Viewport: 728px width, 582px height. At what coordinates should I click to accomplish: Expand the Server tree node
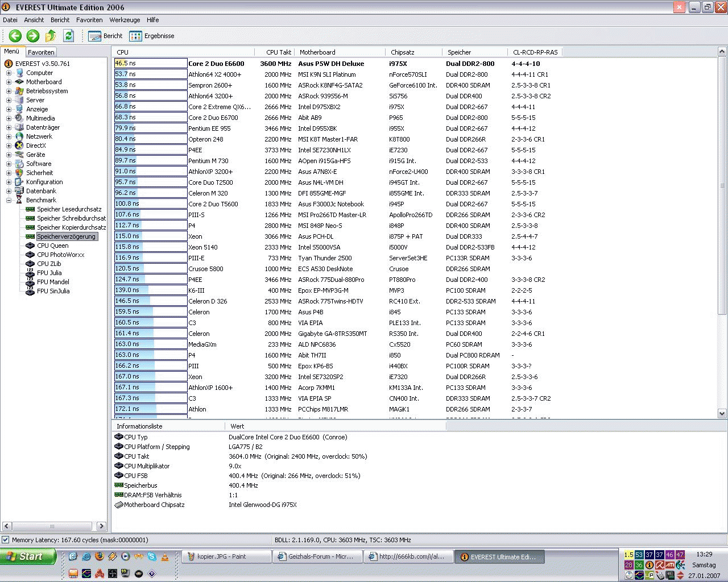click(9, 100)
